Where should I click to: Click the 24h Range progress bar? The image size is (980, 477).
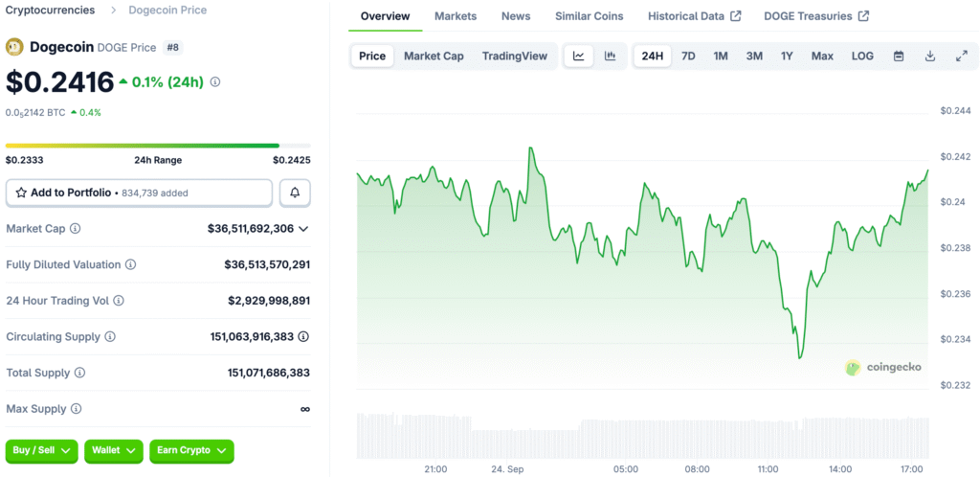[158, 146]
